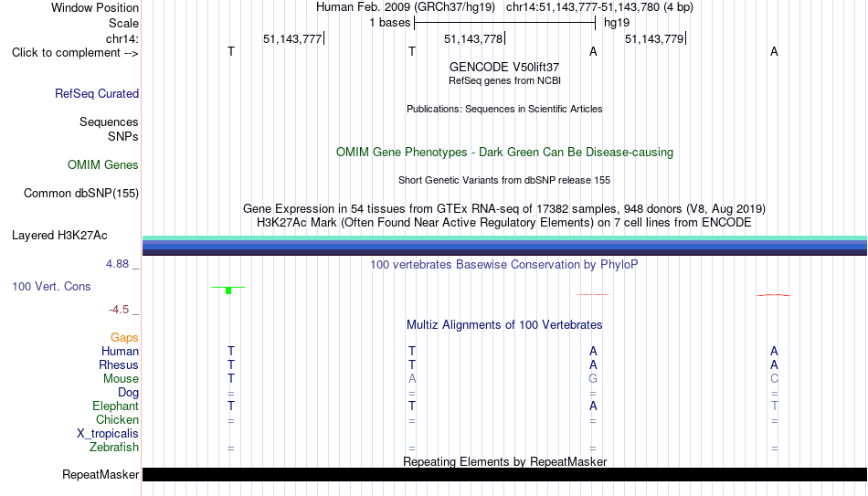
Task: Open the OMIM Genes track label
Action: click(x=102, y=165)
